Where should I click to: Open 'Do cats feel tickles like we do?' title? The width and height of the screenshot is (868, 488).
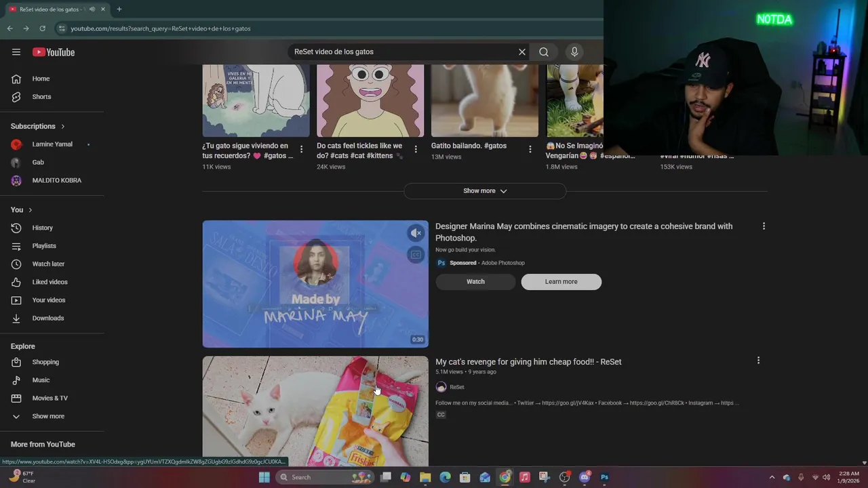coord(359,150)
